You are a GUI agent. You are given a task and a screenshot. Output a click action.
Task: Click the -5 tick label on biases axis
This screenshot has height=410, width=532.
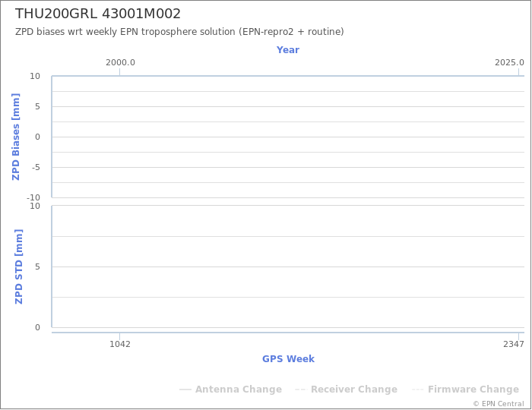(x=35, y=167)
